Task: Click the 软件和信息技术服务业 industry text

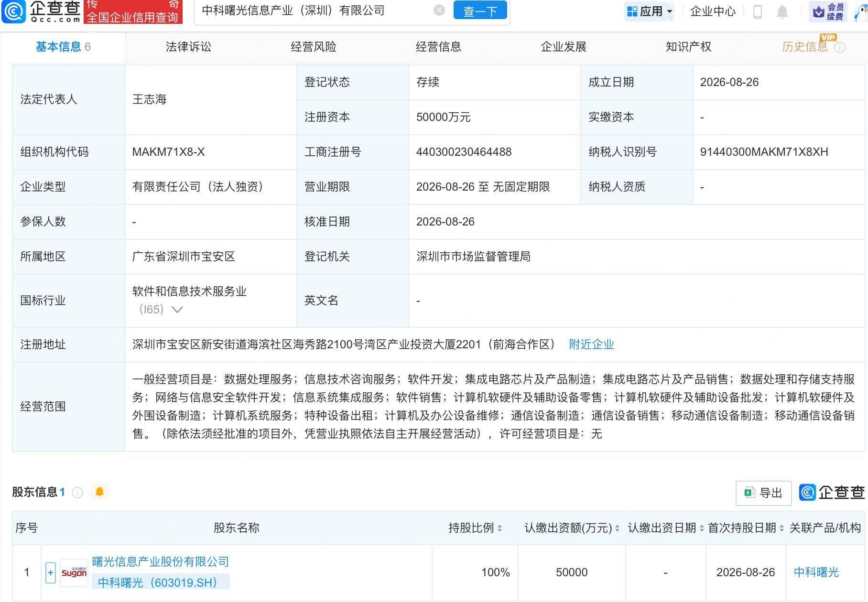Action: 189,291
